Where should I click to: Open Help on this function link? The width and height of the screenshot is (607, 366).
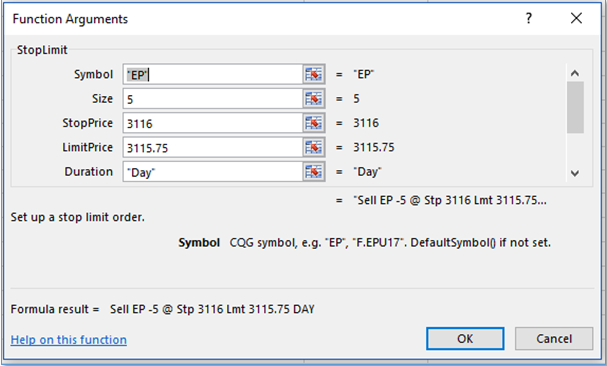[69, 340]
